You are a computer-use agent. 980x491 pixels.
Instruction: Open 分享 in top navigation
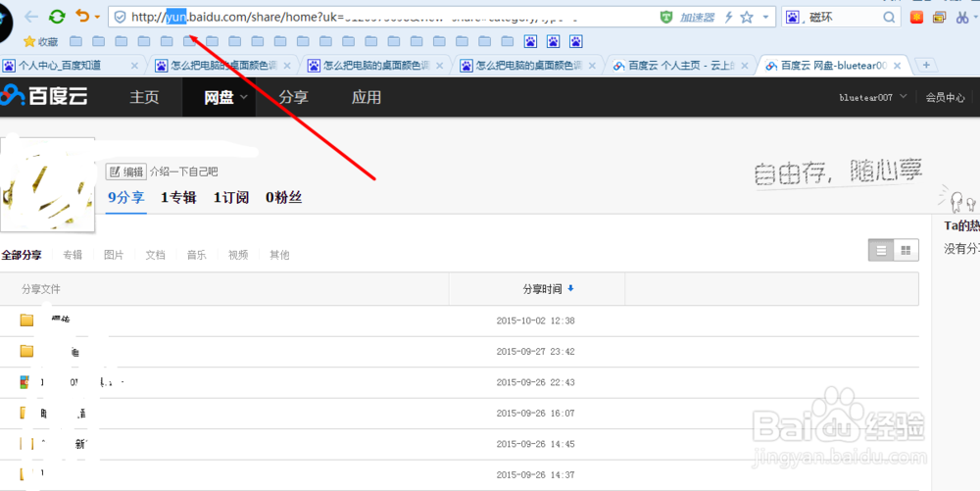click(294, 97)
